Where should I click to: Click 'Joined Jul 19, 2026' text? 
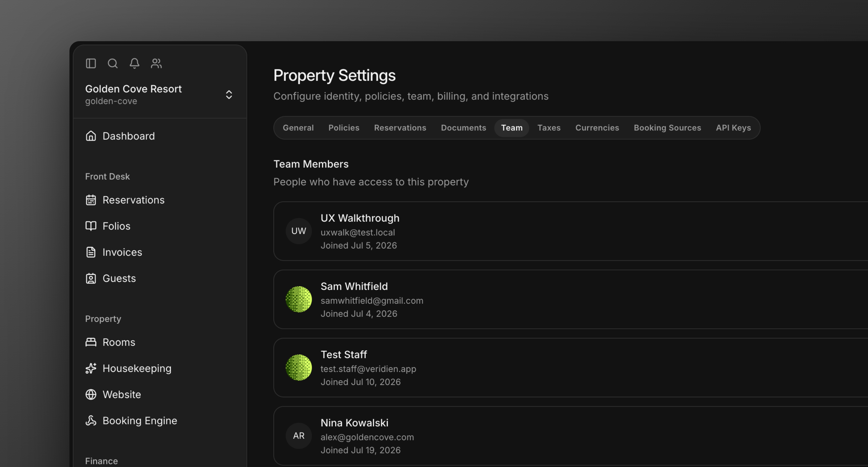pyautogui.click(x=361, y=451)
